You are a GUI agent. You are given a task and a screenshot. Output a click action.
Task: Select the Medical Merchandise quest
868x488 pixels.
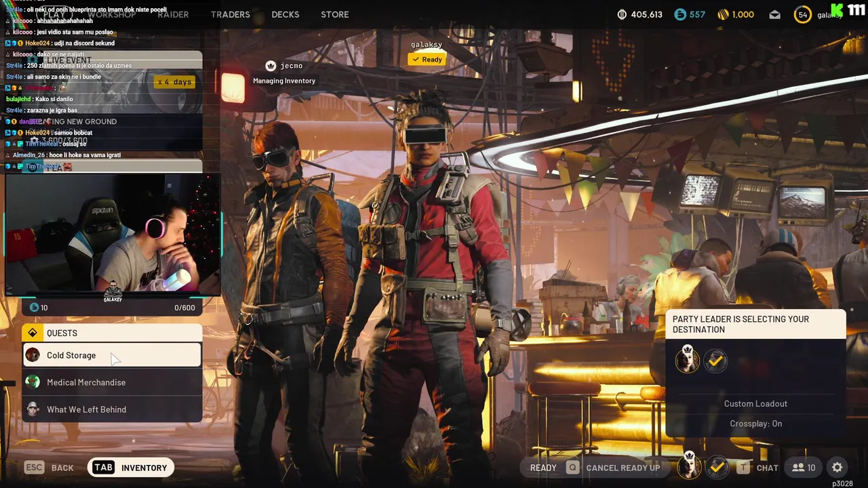click(112, 382)
